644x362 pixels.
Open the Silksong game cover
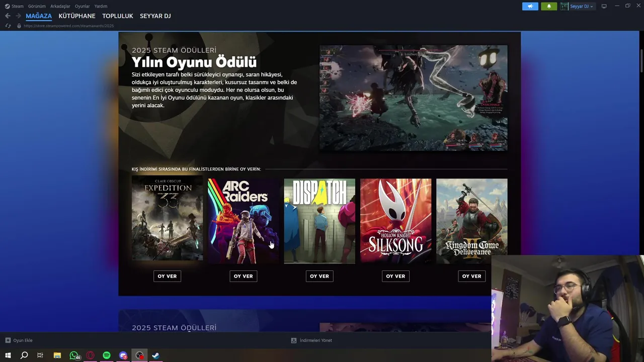point(395,221)
